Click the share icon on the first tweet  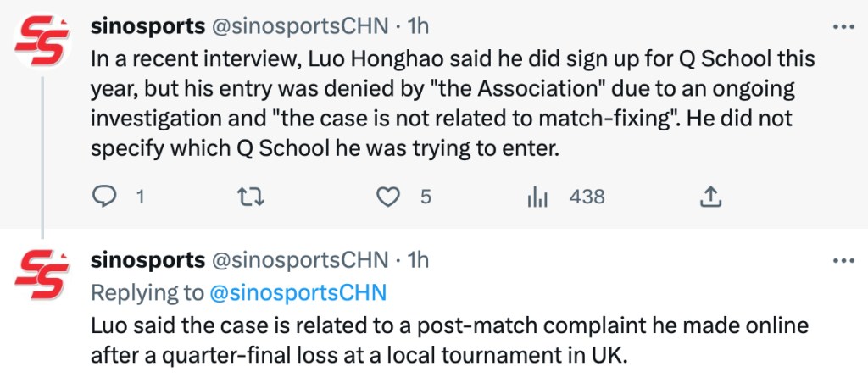point(710,197)
